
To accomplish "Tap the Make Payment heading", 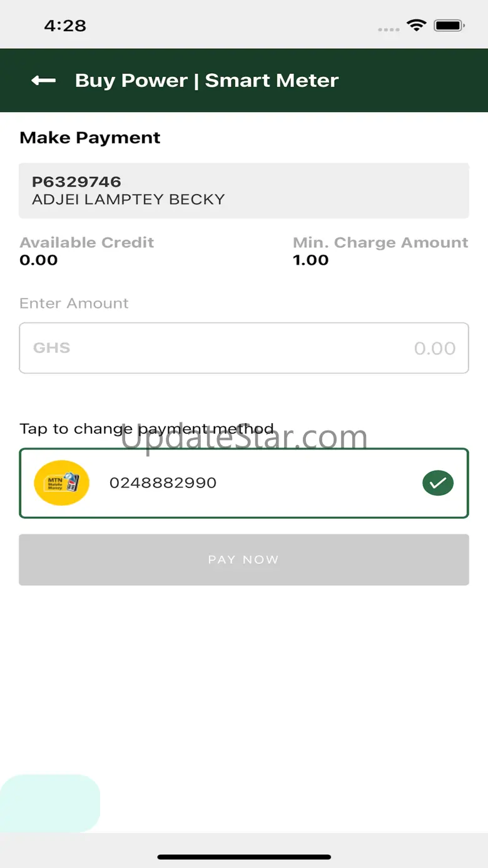I will 90,138.
